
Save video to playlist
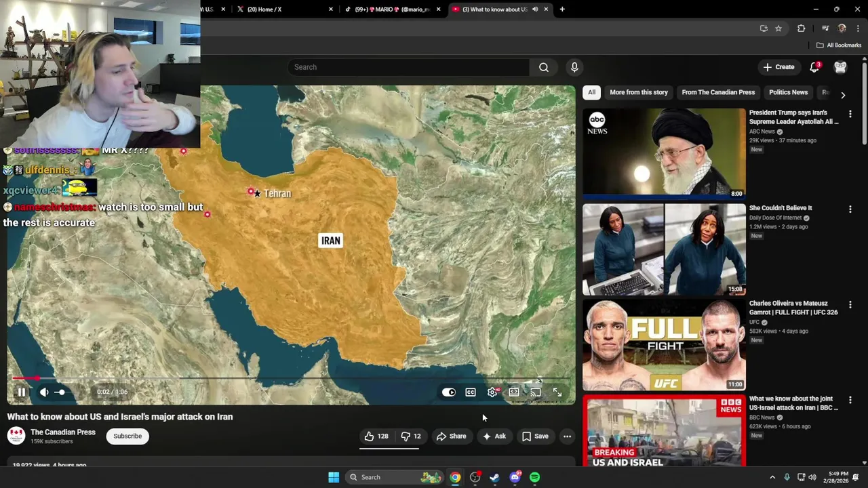click(x=535, y=436)
